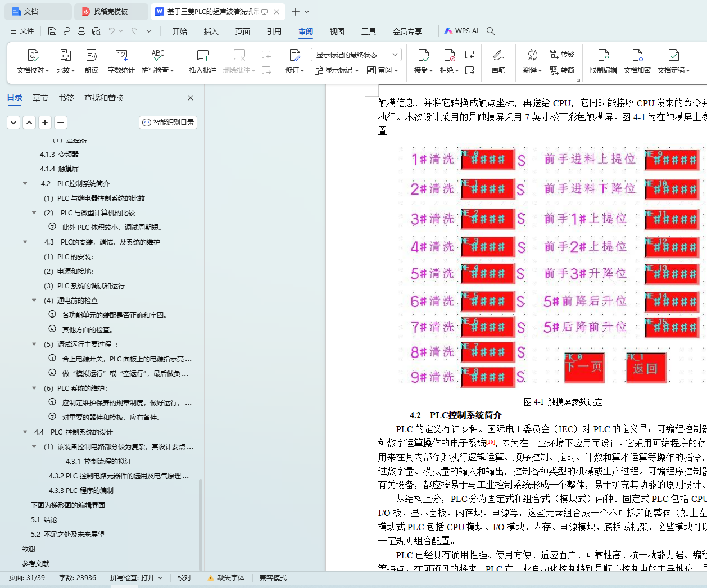Click the 修订 track changes icon

294,55
